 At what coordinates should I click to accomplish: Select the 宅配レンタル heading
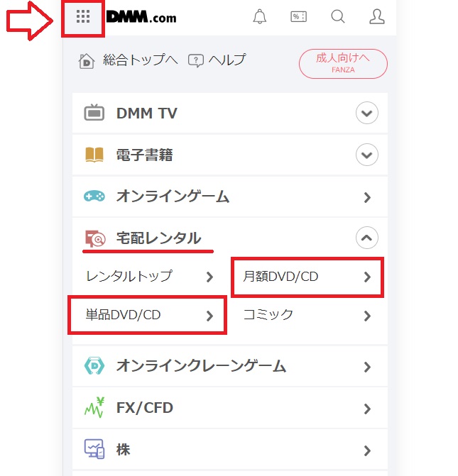158,238
